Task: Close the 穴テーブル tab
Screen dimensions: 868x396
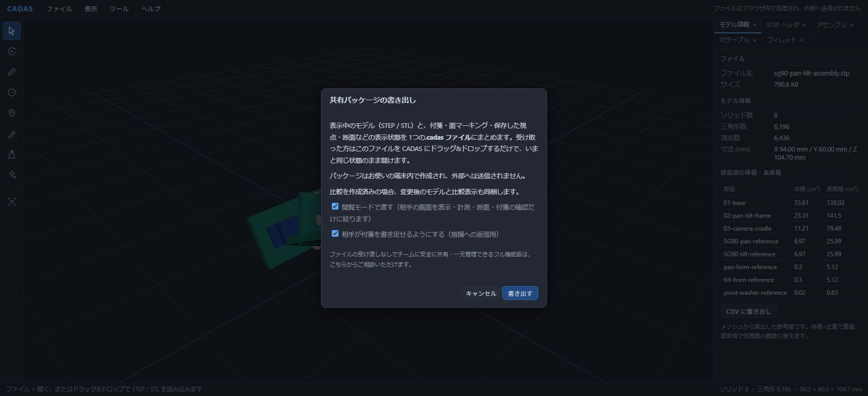Action: (754, 40)
